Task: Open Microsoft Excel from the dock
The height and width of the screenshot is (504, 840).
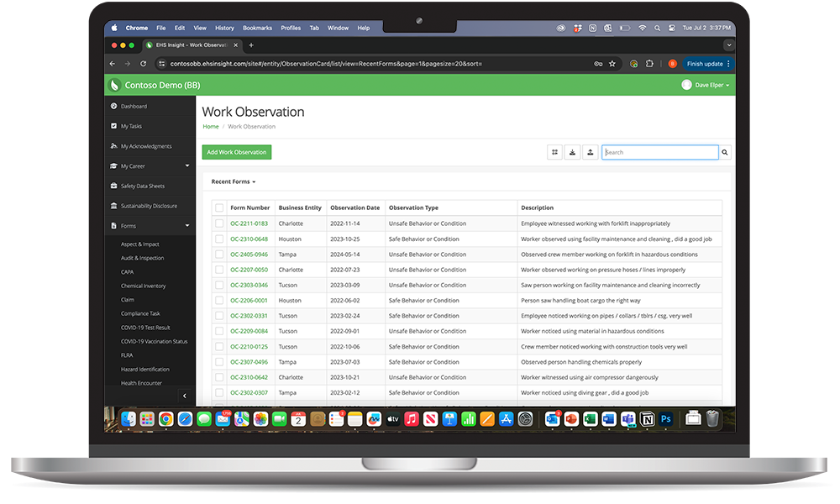Action: (590, 419)
